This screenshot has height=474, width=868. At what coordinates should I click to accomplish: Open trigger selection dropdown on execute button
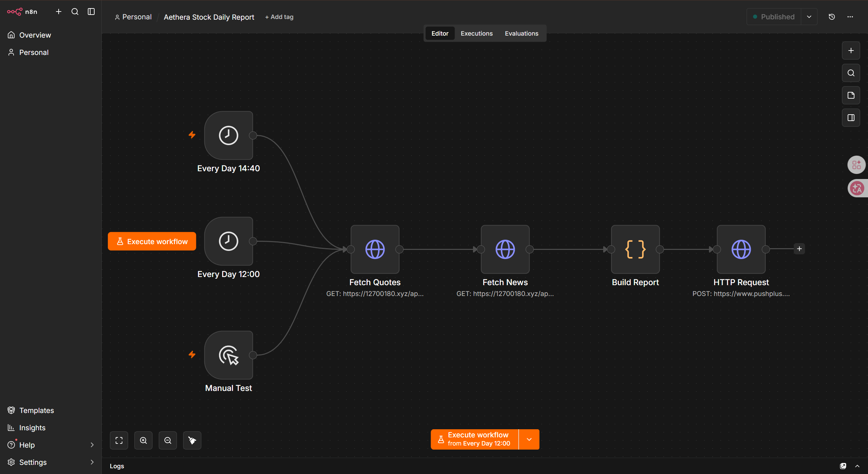coord(529,439)
